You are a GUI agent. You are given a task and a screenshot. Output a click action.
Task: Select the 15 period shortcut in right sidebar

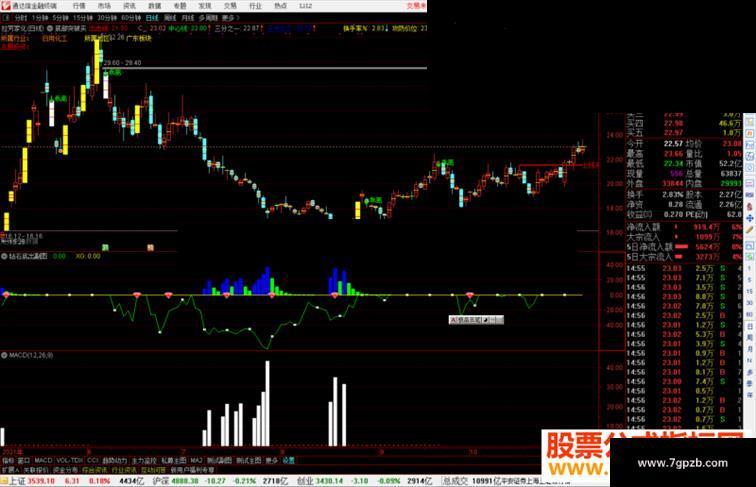750,291
